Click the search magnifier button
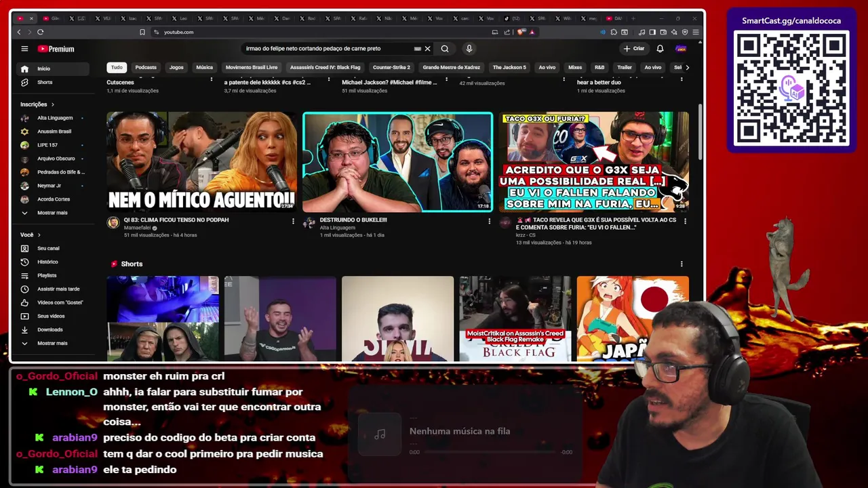The height and width of the screenshot is (488, 868). click(445, 49)
